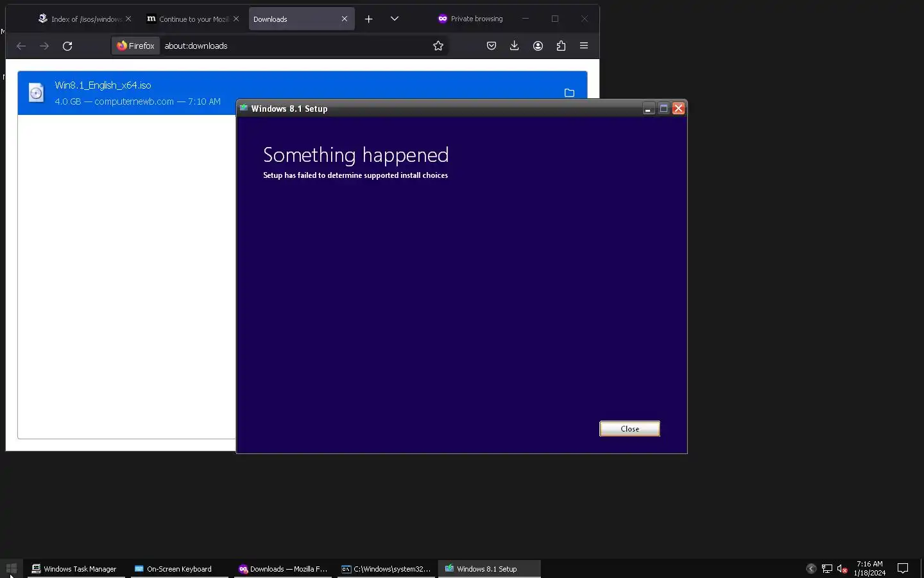This screenshot has width=924, height=578.
Task: Click the Firefox identity badge in address bar
Action: point(135,46)
